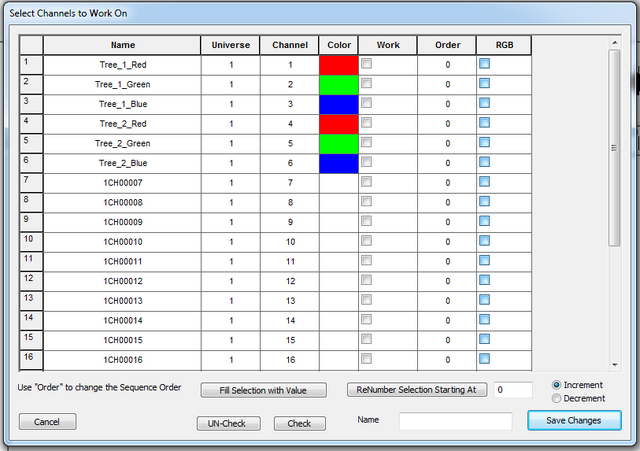Click the red color swatch of Tree_2_Red
The image size is (640, 451).
pyautogui.click(x=339, y=124)
